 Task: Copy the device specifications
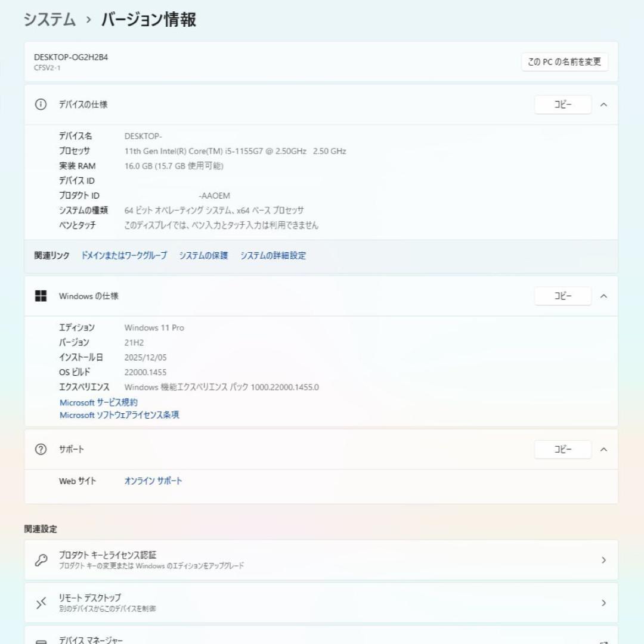[x=562, y=104]
